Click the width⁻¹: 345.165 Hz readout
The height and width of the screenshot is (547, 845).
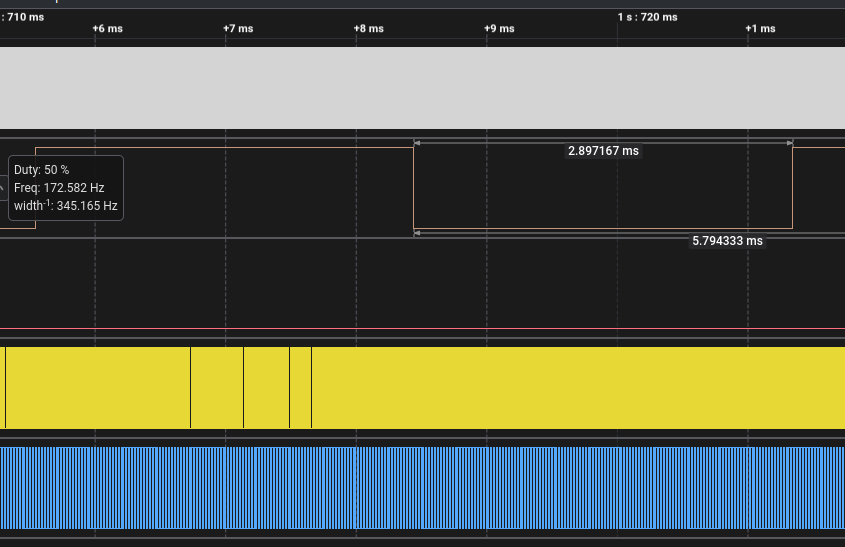[x=66, y=206]
